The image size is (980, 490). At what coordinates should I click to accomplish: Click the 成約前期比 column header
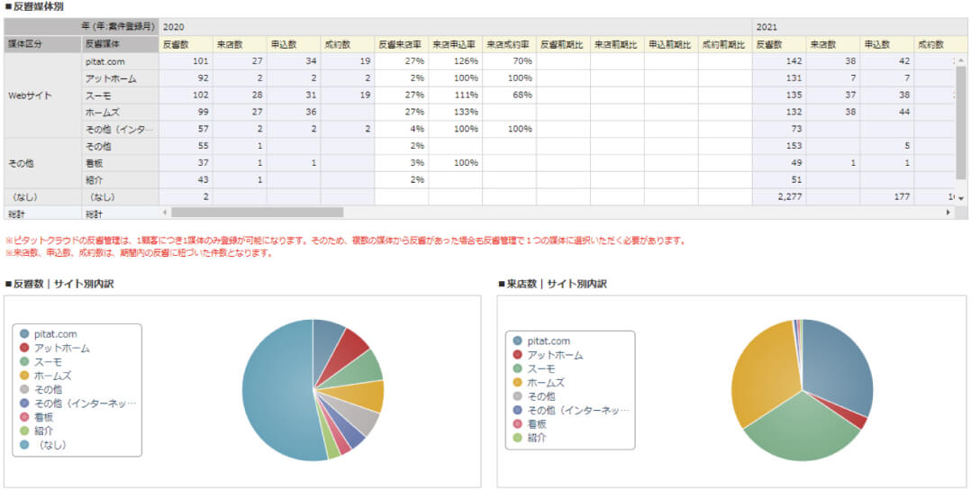pos(725,44)
